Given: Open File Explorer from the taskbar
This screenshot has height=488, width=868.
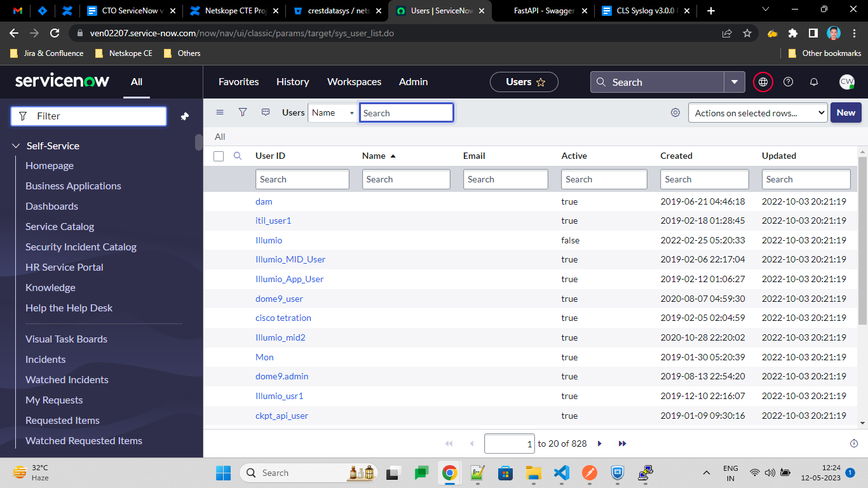Looking at the screenshot, I should pos(533,473).
